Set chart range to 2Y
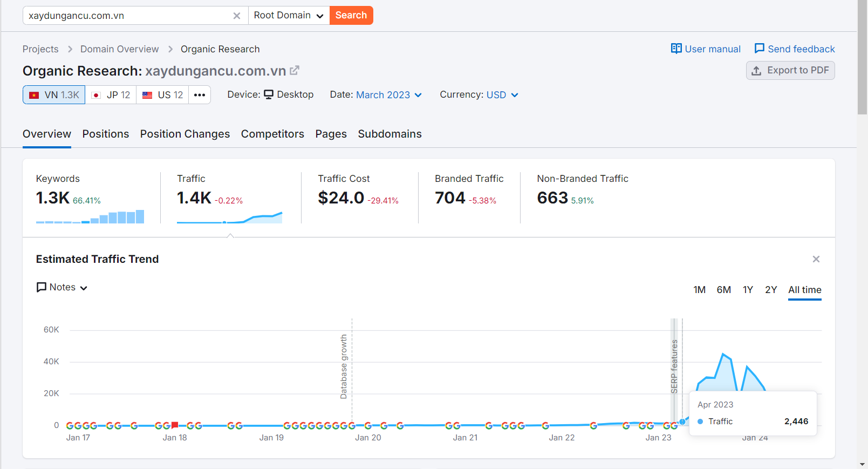Viewport: 868px width, 469px height. [771, 290]
